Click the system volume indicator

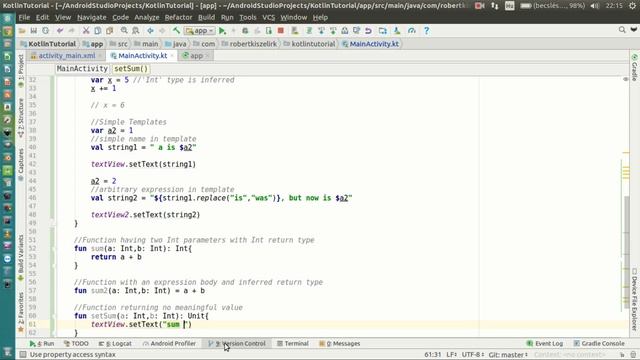595,6
